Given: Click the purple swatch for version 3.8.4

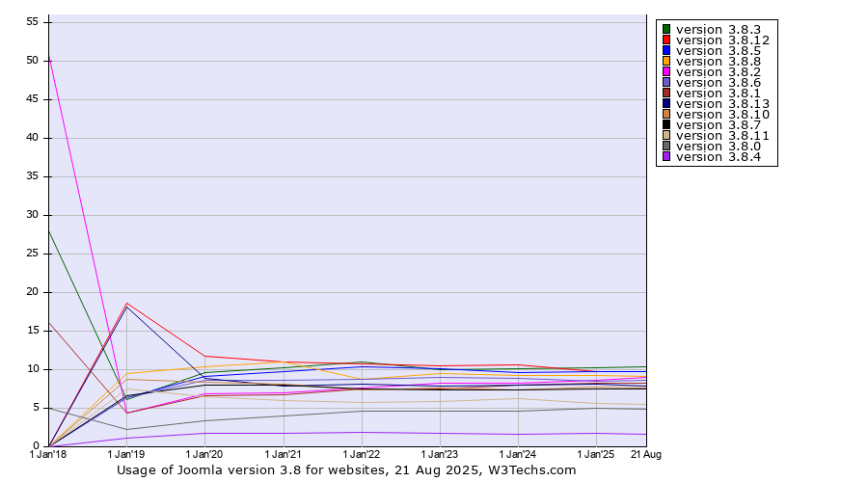Looking at the screenshot, I should point(666,156).
